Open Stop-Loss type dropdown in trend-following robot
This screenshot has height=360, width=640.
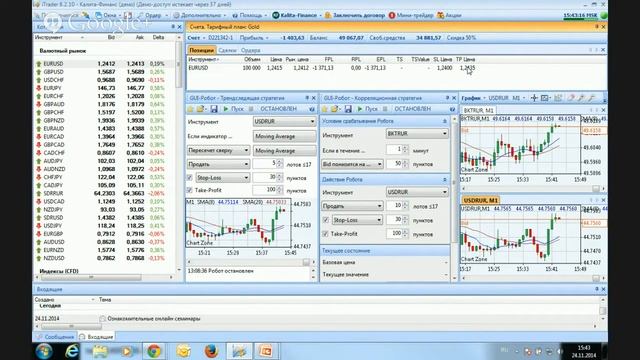222,178
